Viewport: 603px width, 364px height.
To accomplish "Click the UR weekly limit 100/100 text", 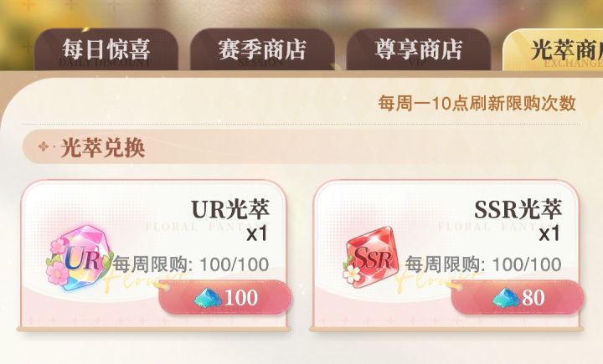I will tap(191, 264).
